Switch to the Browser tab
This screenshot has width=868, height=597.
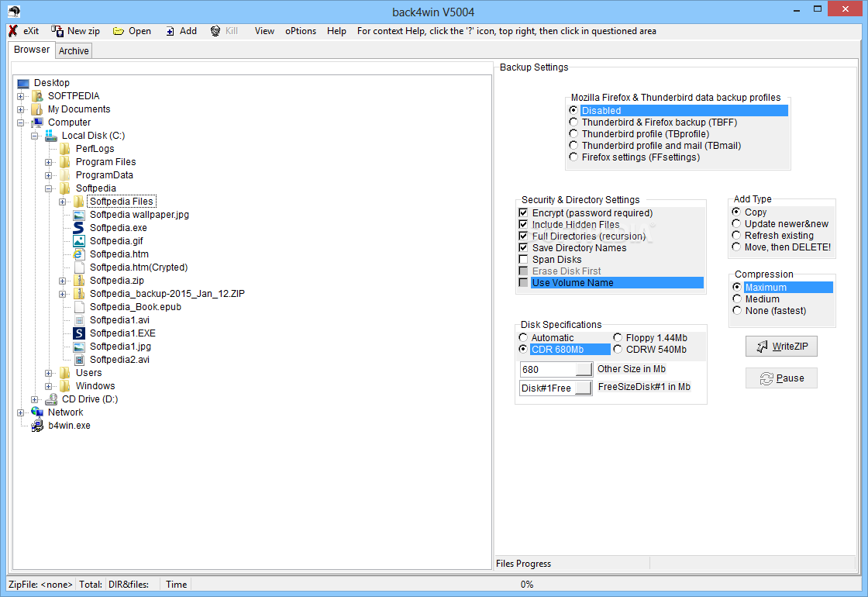coord(32,50)
